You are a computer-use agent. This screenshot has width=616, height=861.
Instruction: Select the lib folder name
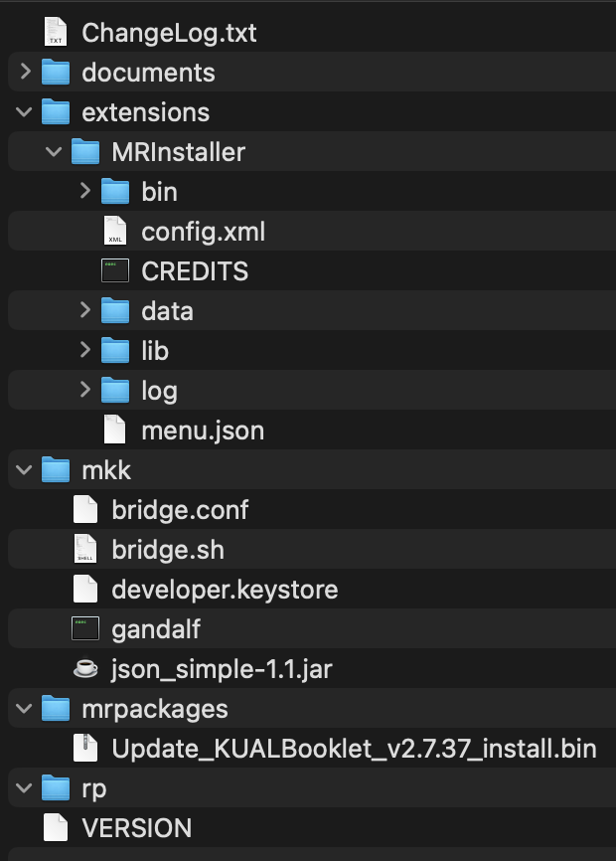(155, 351)
